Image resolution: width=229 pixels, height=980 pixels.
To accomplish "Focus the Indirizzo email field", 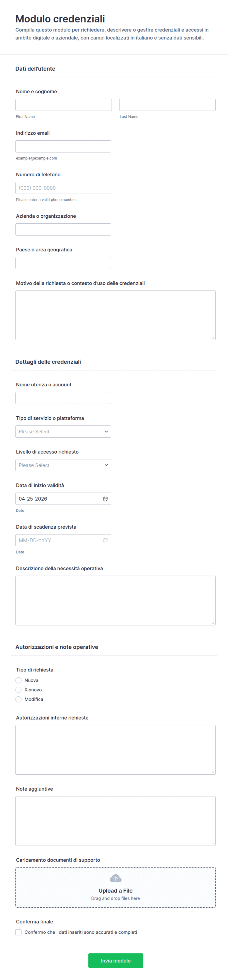I will (63, 147).
